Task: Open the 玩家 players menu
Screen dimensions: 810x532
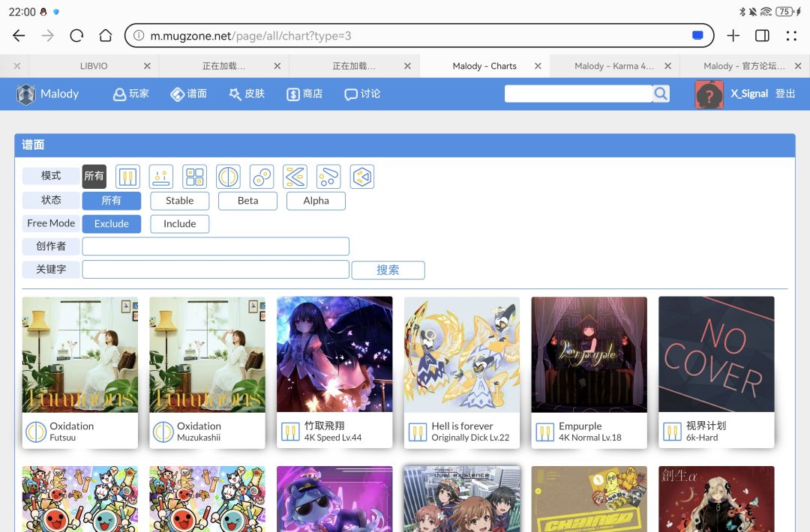Action: [x=131, y=94]
